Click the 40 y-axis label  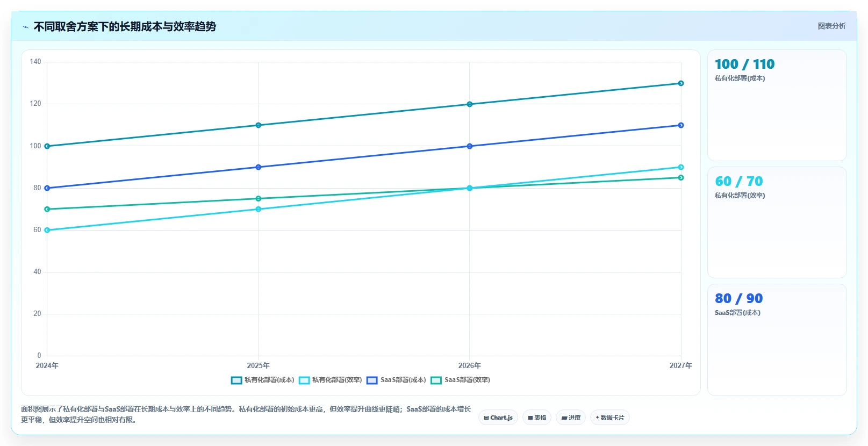point(37,272)
